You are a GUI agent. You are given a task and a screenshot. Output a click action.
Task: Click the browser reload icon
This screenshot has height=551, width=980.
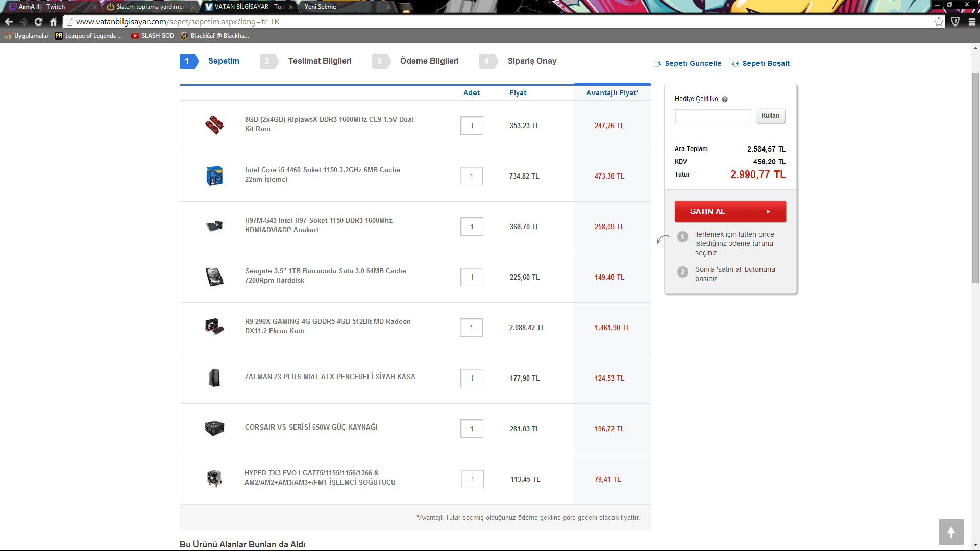tap(38, 22)
